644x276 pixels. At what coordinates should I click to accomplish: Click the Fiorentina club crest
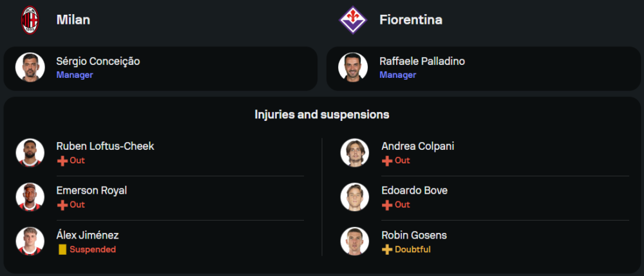coord(353,20)
